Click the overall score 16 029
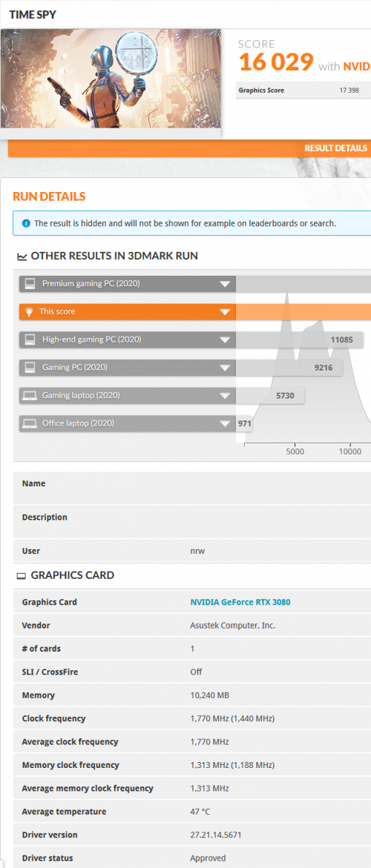This screenshot has width=371, height=868. pos(276,62)
